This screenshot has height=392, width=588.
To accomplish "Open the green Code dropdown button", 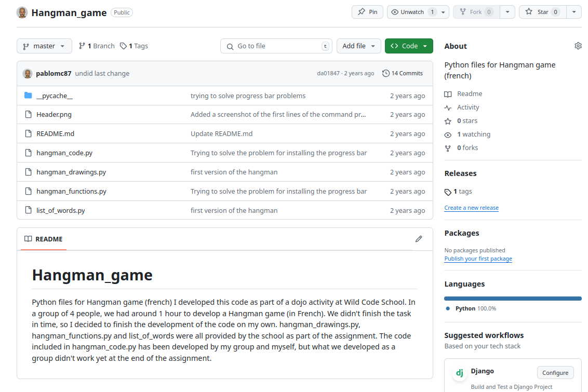I will tap(409, 46).
